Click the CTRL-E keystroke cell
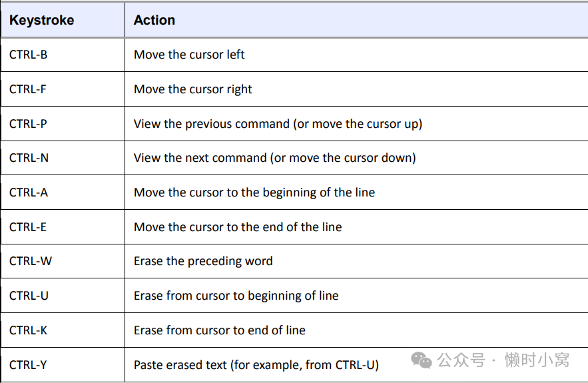This screenshot has height=383, width=588. click(28, 227)
